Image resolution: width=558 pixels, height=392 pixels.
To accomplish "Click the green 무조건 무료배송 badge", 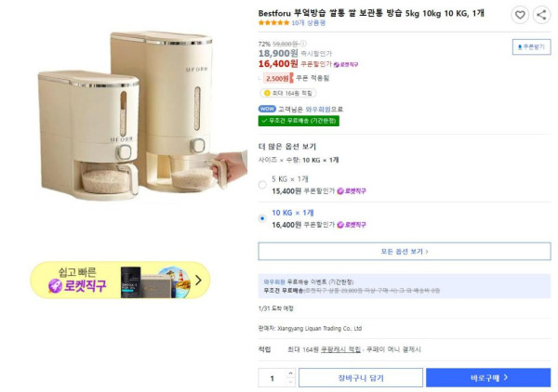I will 298,121.
